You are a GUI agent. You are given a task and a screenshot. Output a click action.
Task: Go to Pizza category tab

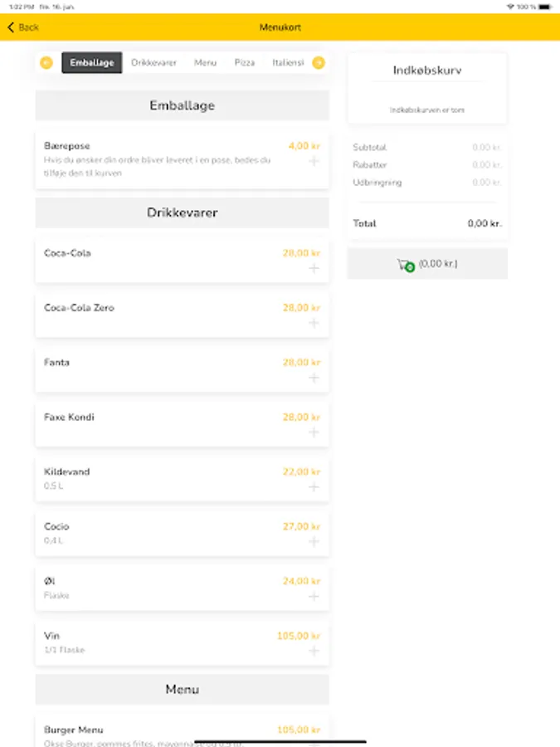245,63
